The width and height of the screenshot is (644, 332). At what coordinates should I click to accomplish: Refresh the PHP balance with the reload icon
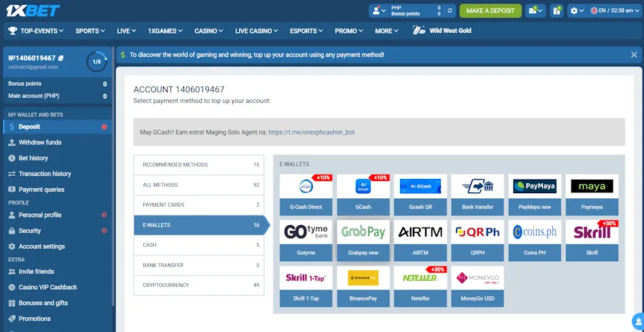[450, 11]
